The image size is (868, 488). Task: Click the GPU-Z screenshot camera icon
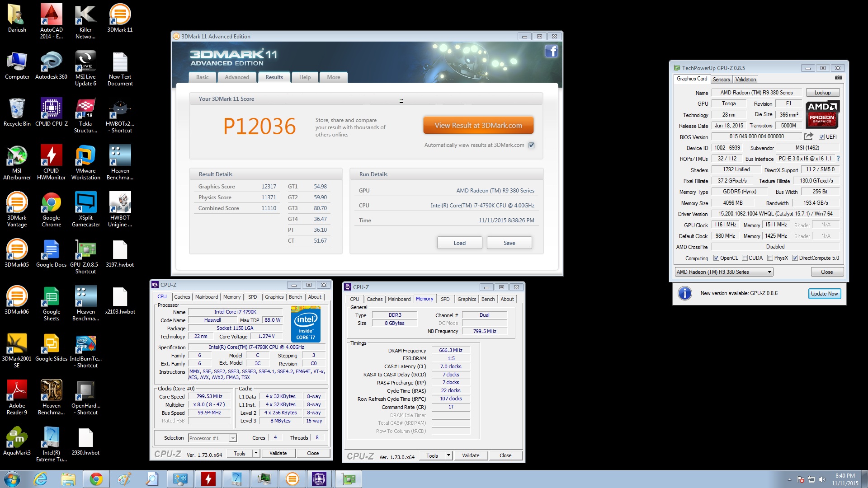tap(838, 78)
